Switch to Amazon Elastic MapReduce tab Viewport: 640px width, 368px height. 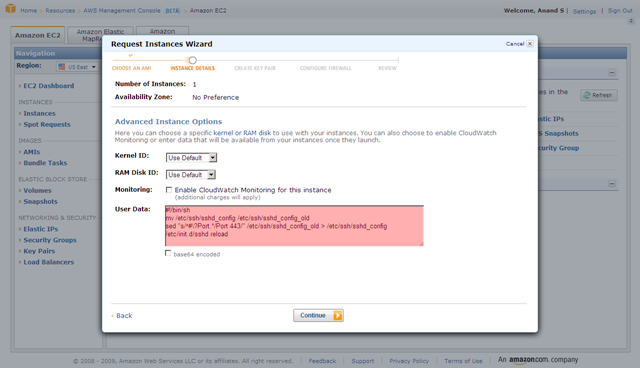coord(100,35)
